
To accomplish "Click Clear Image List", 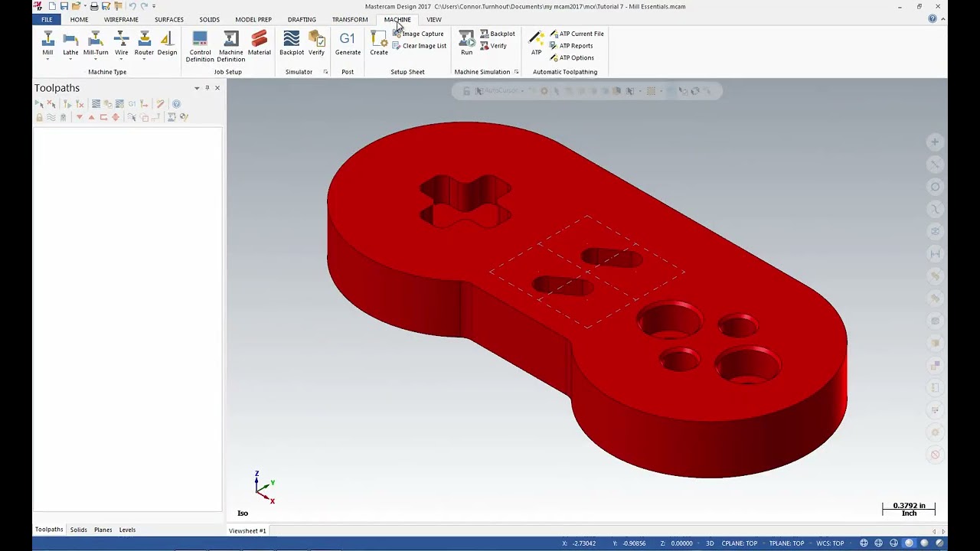I will 419,46.
